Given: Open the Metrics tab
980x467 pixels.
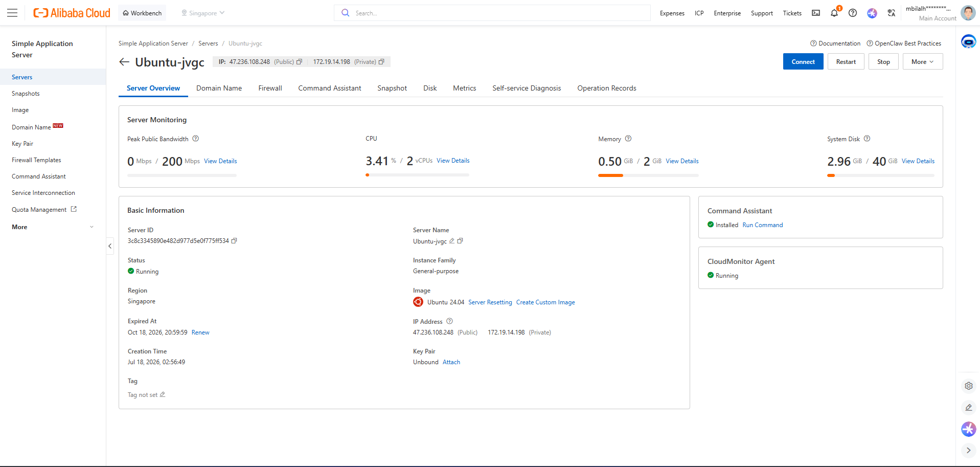Looking at the screenshot, I should pyautogui.click(x=465, y=88).
